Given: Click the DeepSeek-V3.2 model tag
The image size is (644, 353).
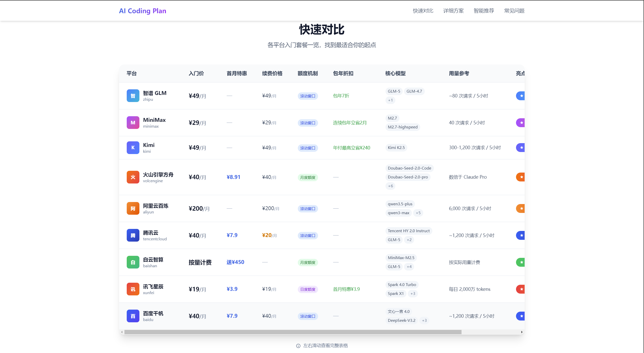Looking at the screenshot, I should 402,321.
